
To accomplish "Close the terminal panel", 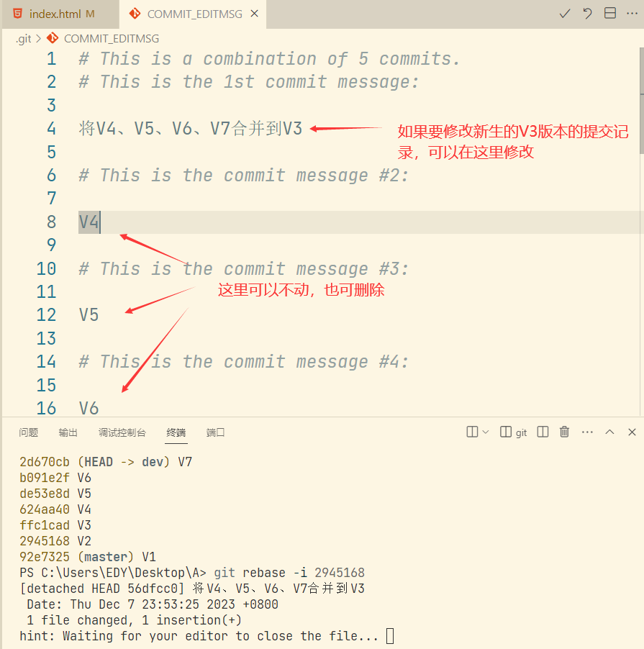I will 632,432.
